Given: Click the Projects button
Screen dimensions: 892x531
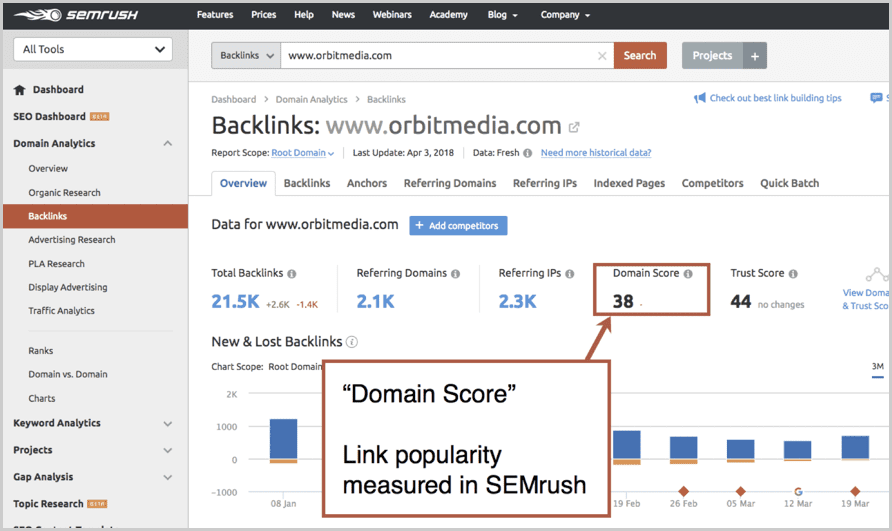Looking at the screenshot, I should [x=712, y=56].
